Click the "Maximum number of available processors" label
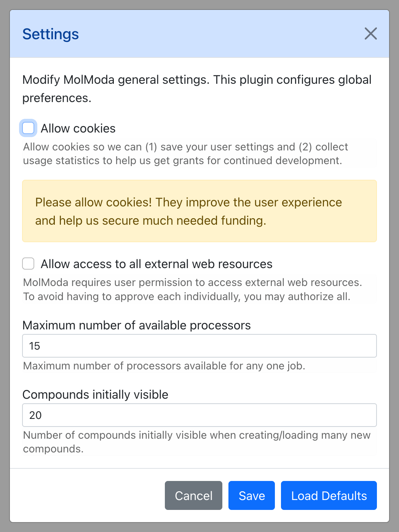The width and height of the screenshot is (399, 532). 137,325
